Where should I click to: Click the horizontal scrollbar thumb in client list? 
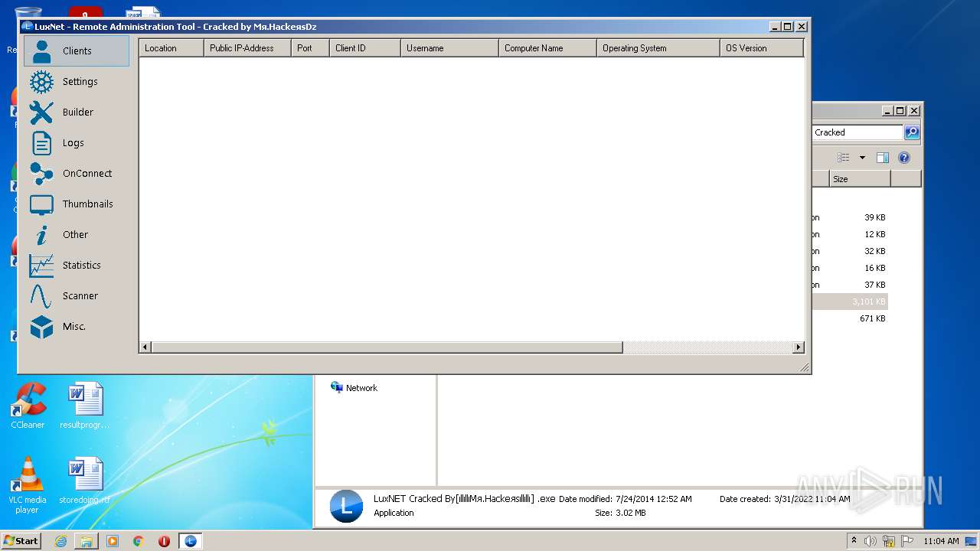click(x=387, y=347)
